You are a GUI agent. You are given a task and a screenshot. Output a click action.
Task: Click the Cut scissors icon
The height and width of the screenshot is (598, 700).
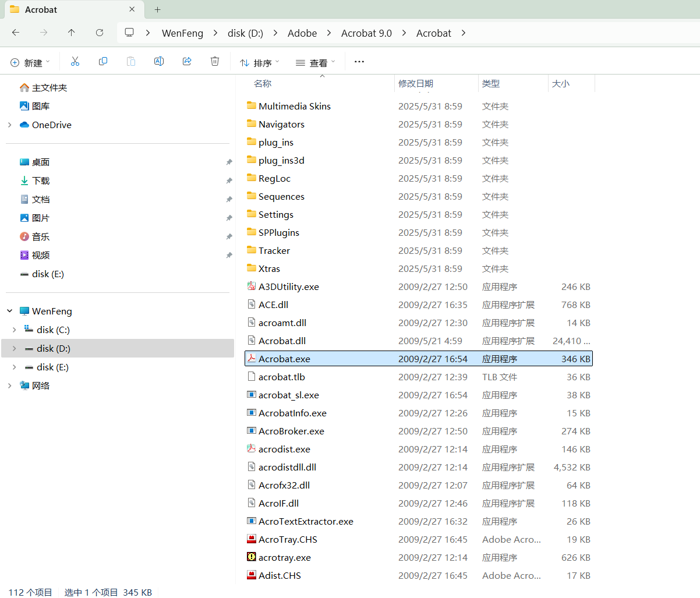pyautogui.click(x=75, y=62)
